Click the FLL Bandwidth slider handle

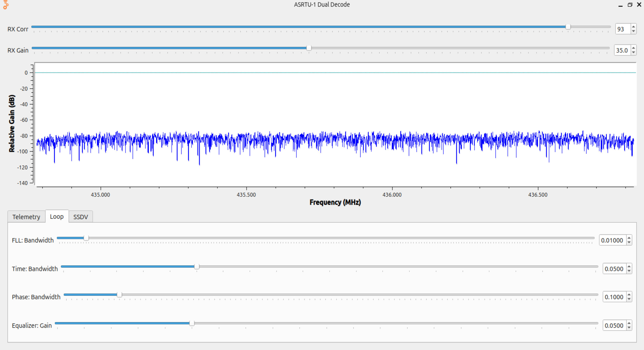(86, 238)
